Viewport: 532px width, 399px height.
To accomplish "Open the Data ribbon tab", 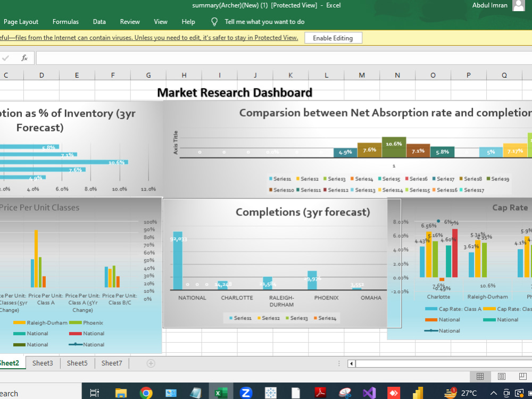I will click(99, 22).
